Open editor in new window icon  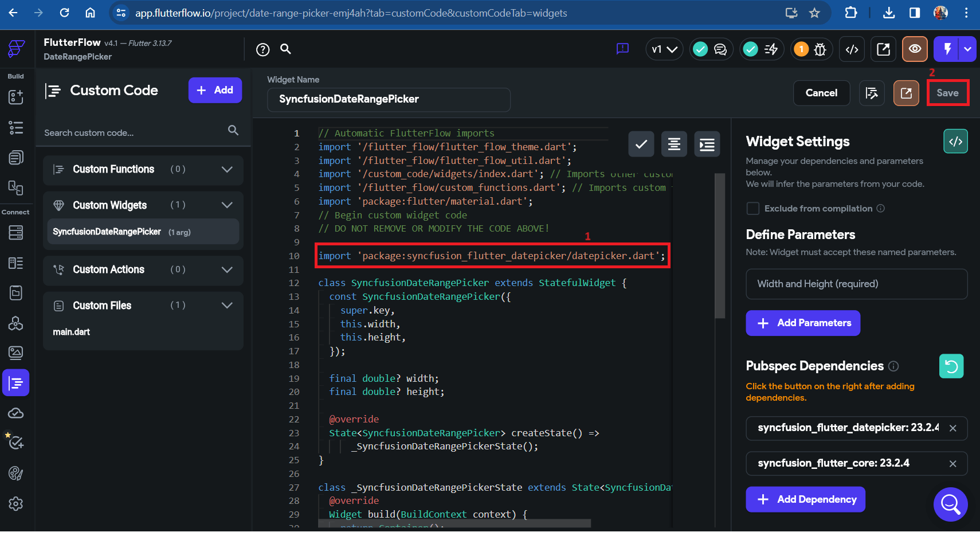point(906,93)
